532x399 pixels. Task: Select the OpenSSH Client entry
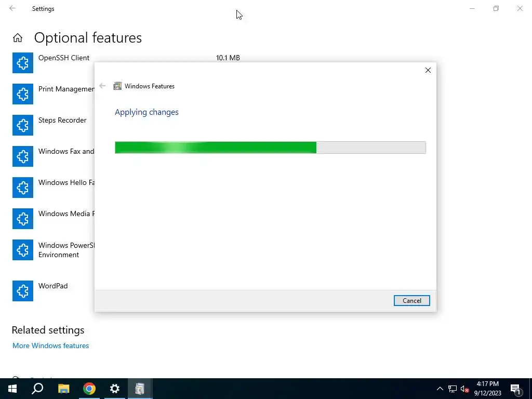[x=64, y=58]
